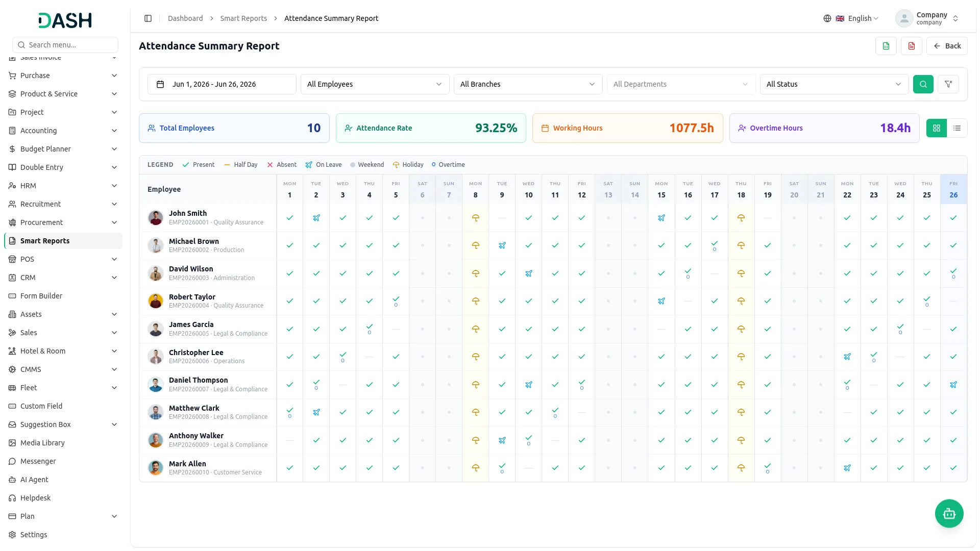Open Smart Reports in sidebar
This screenshot has height=551, width=980.
click(63, 241)
